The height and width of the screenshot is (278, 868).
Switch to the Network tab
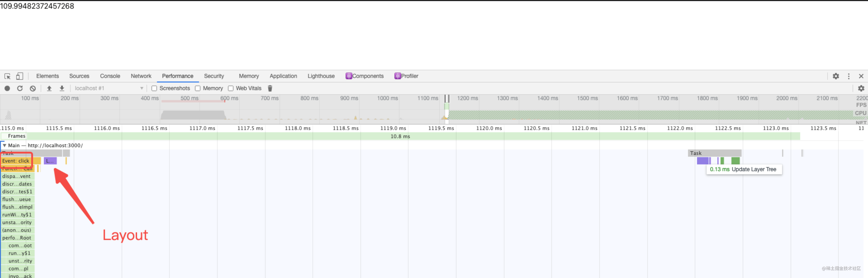pyautogui.click(x=141, y=76)
